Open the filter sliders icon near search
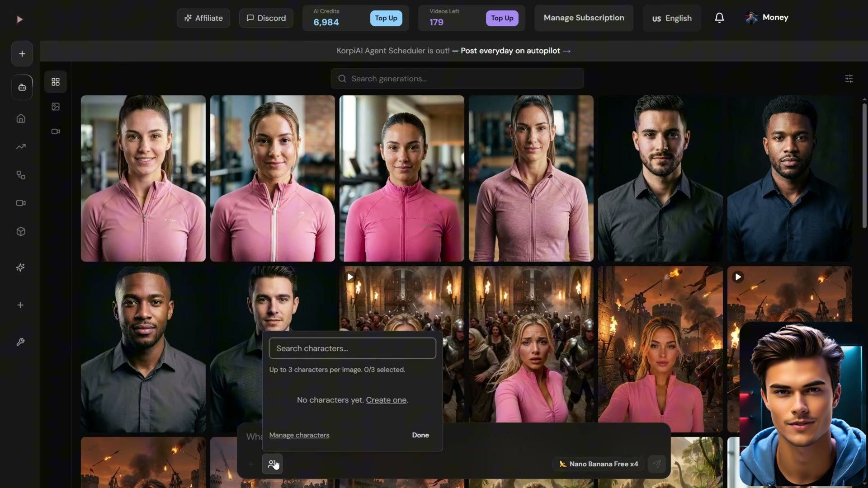The height and width of the screenshot is (488, 868). pyautogui.click(x=849, y=79)
